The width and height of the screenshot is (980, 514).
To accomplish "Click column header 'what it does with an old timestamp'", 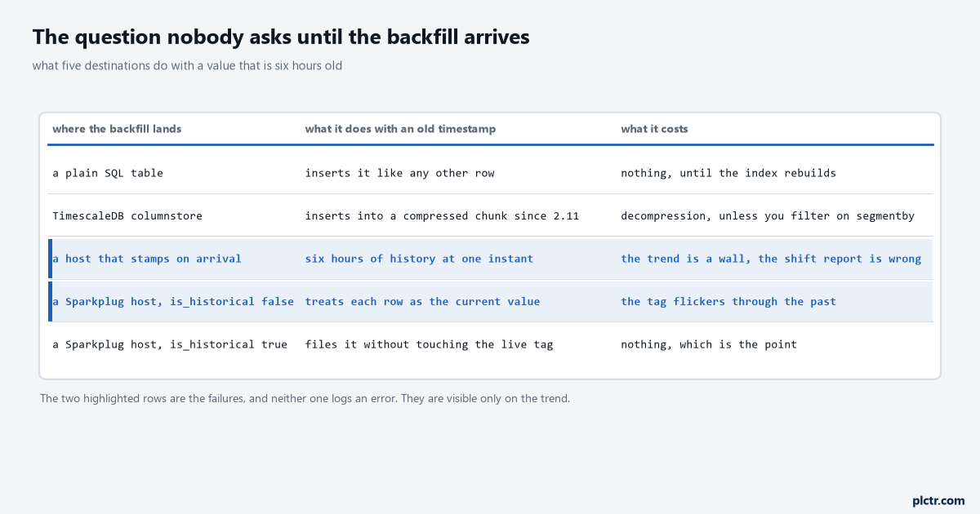I will coord(400,129).
